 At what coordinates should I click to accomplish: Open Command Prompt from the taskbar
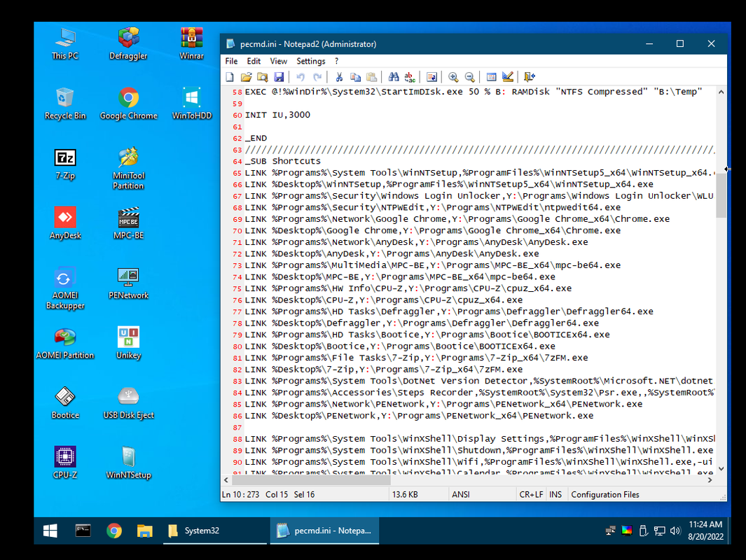click(83, 531)
